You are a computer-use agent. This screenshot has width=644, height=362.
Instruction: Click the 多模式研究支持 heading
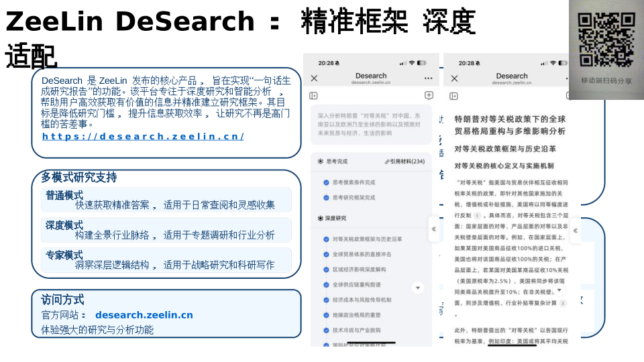pyautogui.click(x=79, y=177)
